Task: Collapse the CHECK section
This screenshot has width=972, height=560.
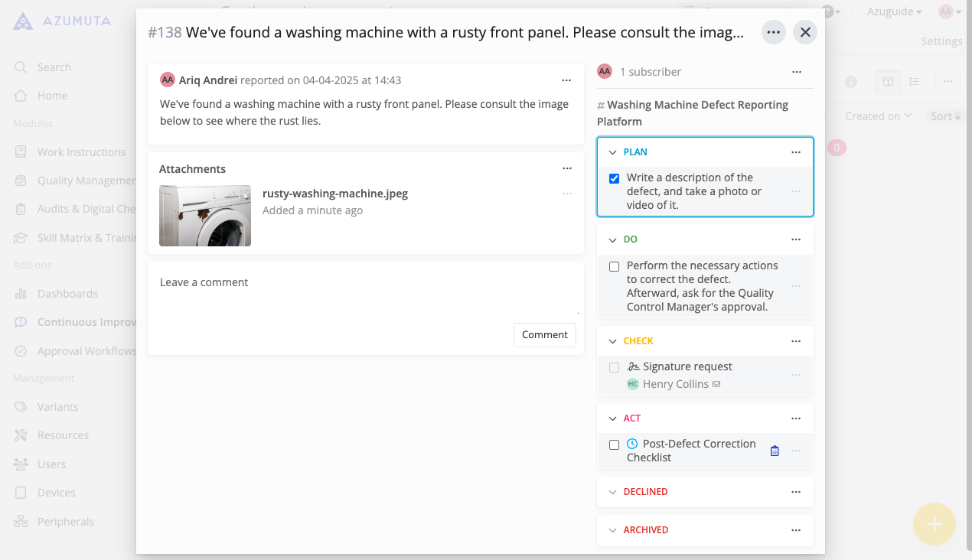Action: click(612, 341)
